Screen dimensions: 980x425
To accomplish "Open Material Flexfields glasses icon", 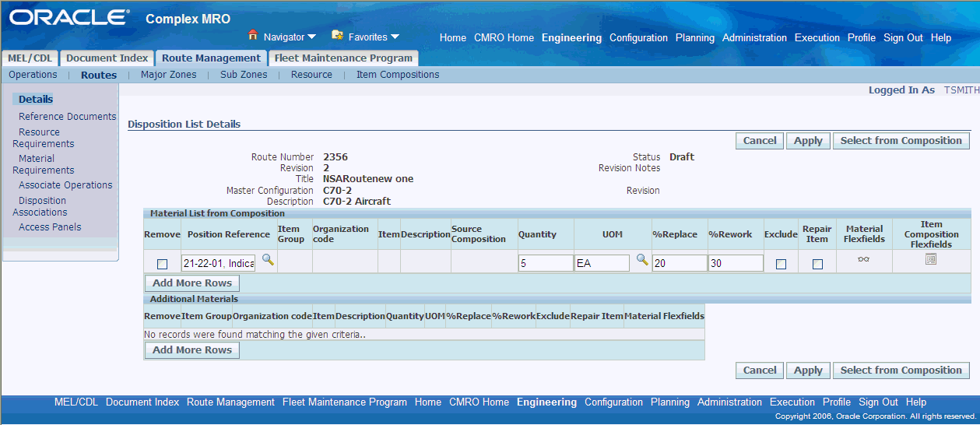I will 864,260.
